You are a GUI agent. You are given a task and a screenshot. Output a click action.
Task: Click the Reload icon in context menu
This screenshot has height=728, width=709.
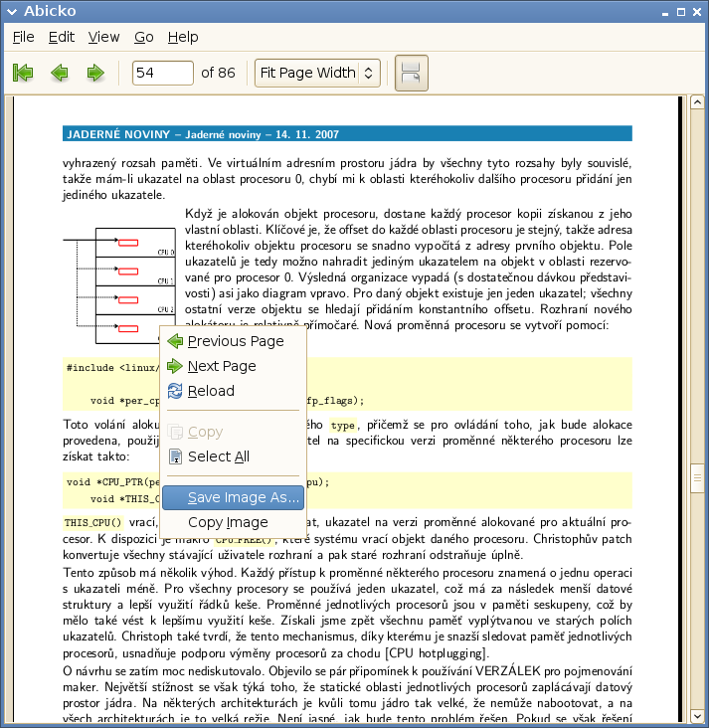coord(175,391)
